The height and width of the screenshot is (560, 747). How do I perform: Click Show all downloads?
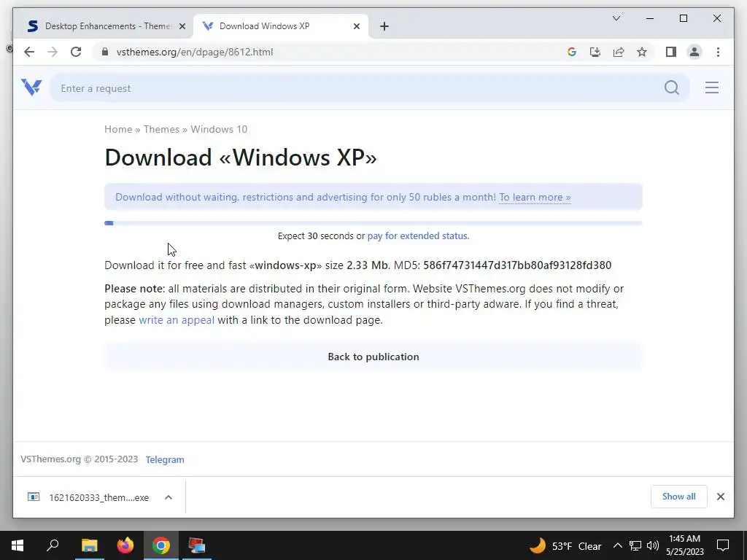pyautogui.click(x=679, y=497)
